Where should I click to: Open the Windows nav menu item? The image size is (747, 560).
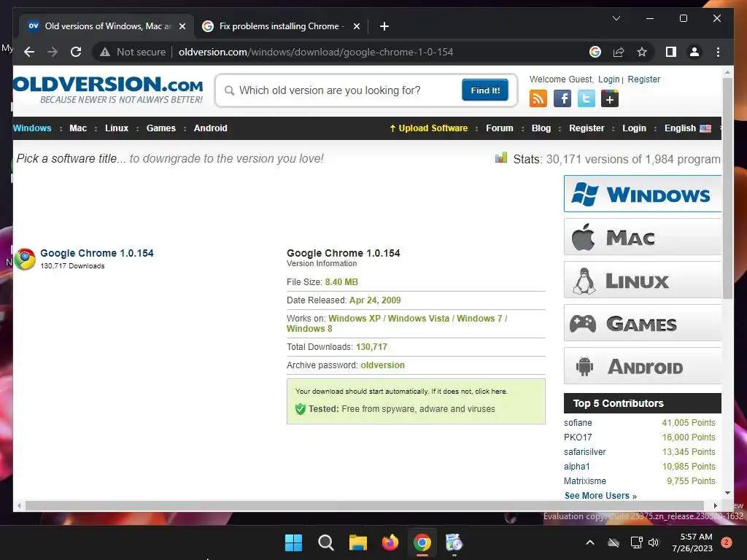(32, 128)
